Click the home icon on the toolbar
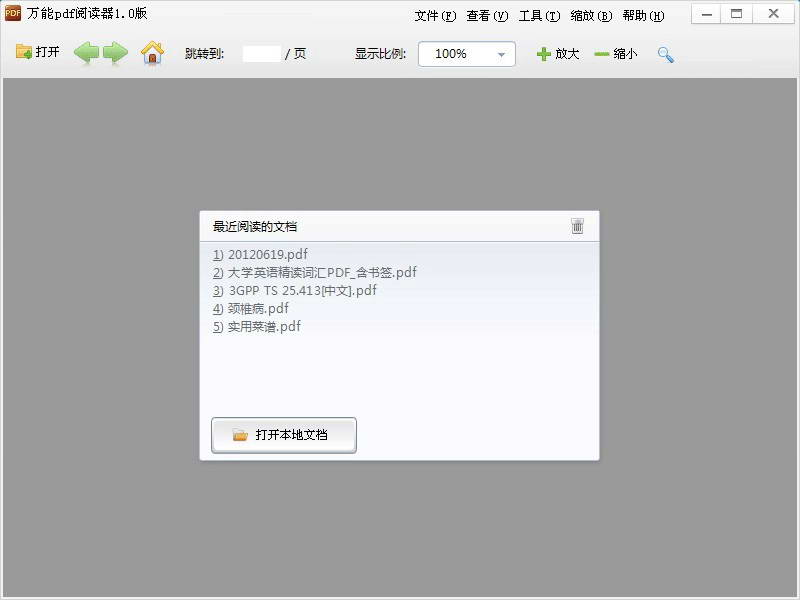Viewport: 800px width, 600px height. (152, 53)
